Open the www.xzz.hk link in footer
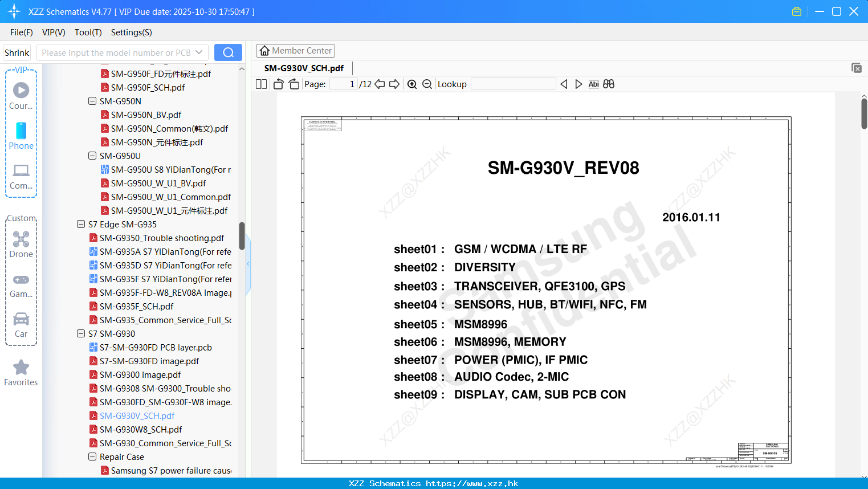The image size is (868, 489). pyautogui.click(x=472, y=483)
